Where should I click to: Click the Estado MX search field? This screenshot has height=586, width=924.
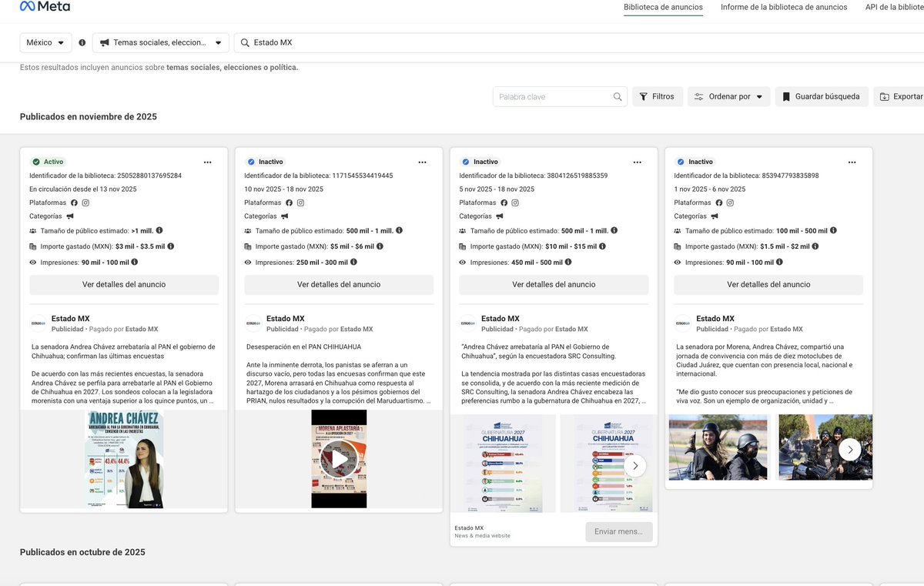[577, 43]
